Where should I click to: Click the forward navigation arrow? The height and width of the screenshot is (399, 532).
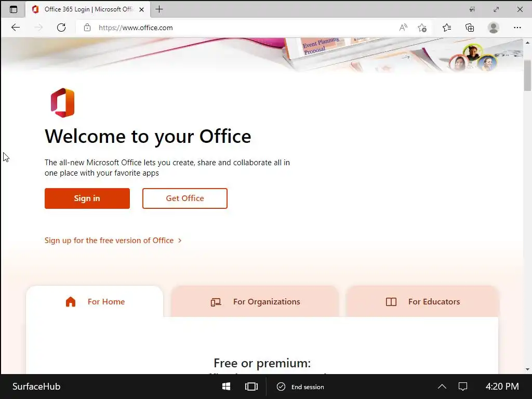tap(38, 28)
